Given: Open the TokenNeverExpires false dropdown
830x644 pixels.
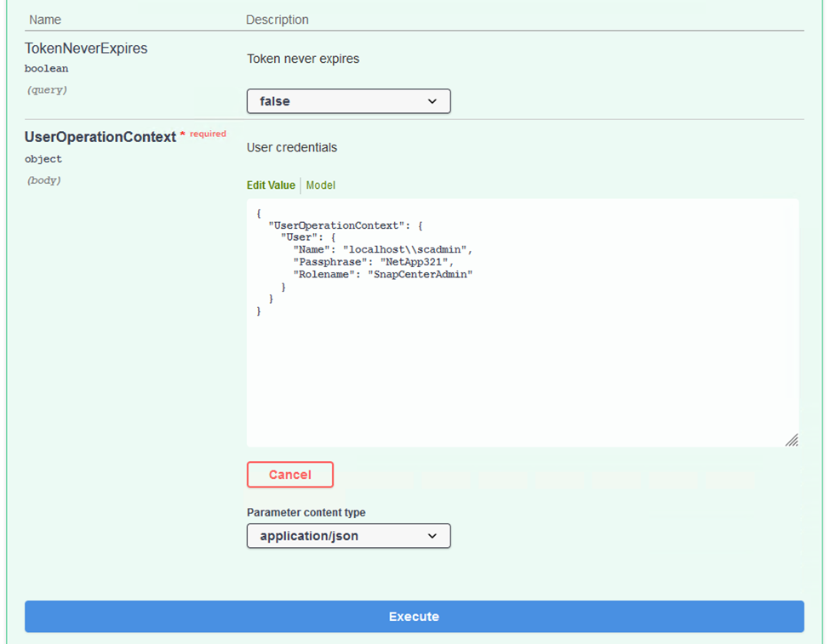Looking at the screenshot, I should (x=347, y=101).
